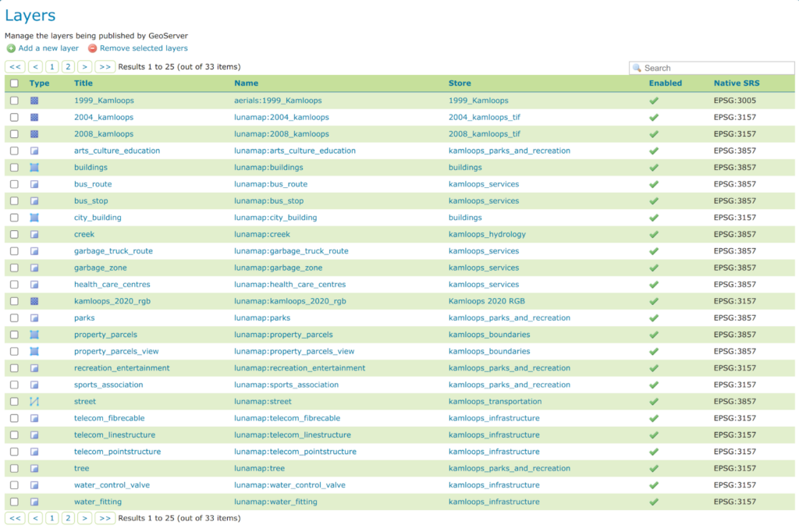The height and width of the screenshot is (532, 799).
Task: Open the garbage_truck_route layer link
Action: click(x=113, y=251)
